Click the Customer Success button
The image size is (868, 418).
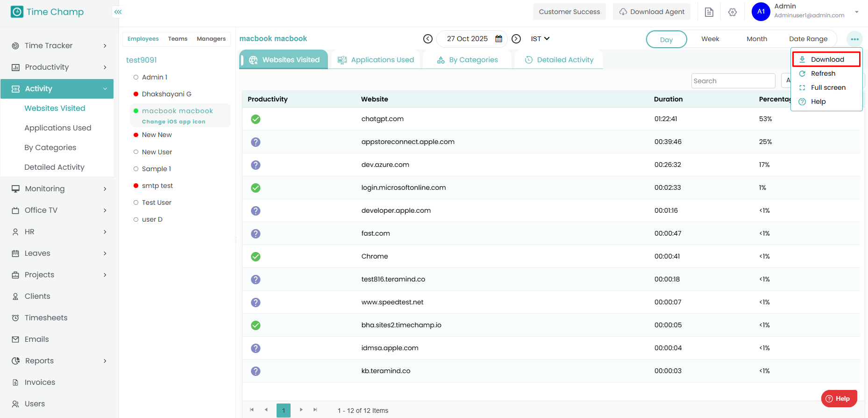coord(569,12)
